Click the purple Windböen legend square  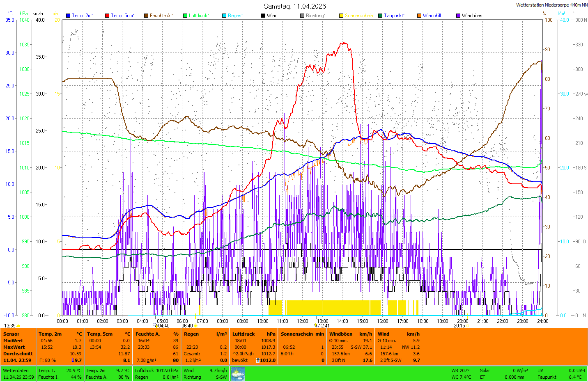[458, 16]
